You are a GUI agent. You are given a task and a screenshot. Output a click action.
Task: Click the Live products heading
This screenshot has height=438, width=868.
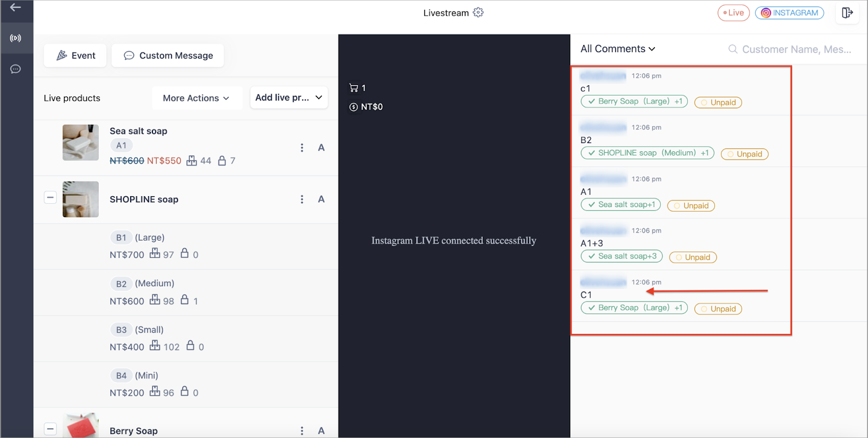72,98
